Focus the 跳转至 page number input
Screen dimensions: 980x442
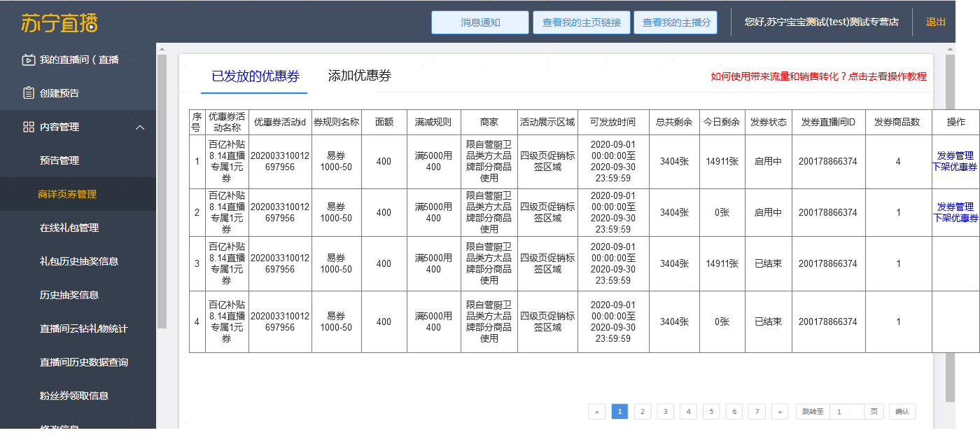tap(847, 412)
